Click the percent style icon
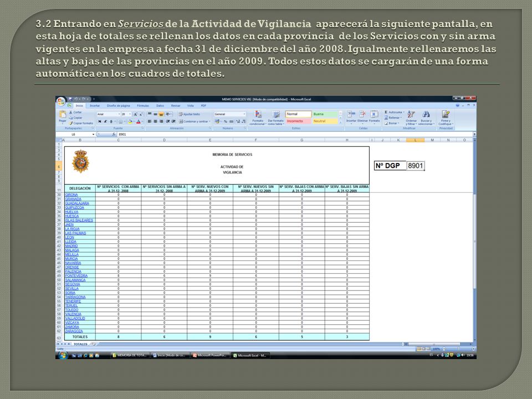The image size is (532, 399). [x=226, y=121]
